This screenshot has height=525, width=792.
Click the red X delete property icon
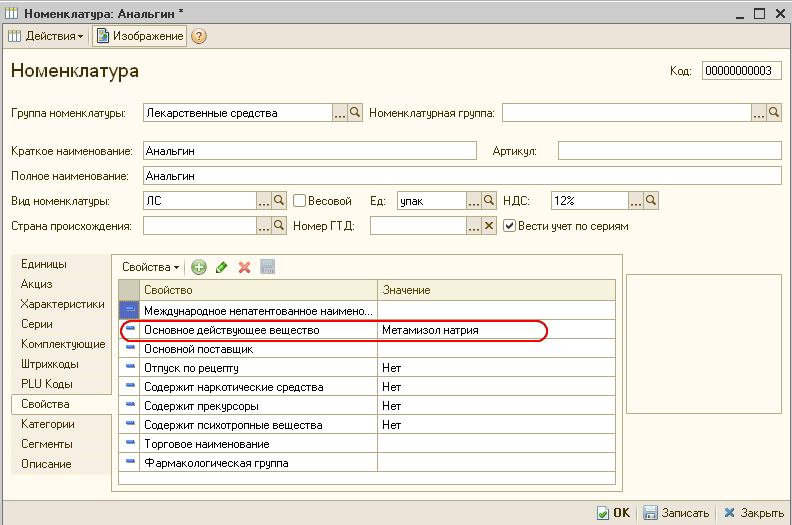tap(244, 267)
